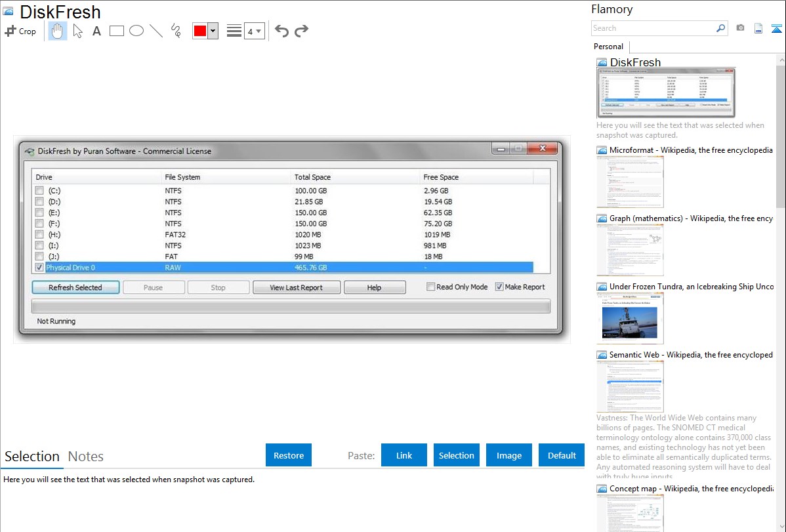
Task: Click the Paste Image button
Action: pyautogui.click(x=508, y=455)
